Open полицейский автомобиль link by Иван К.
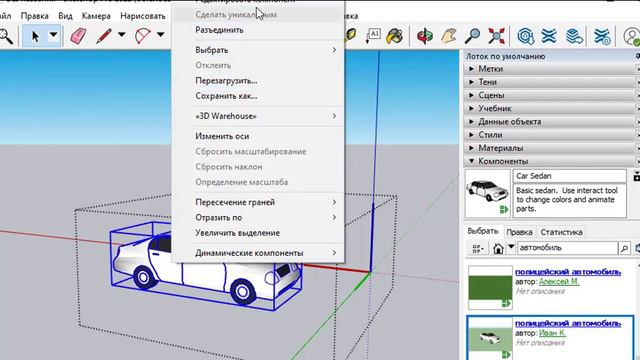 tap(568, 323)
